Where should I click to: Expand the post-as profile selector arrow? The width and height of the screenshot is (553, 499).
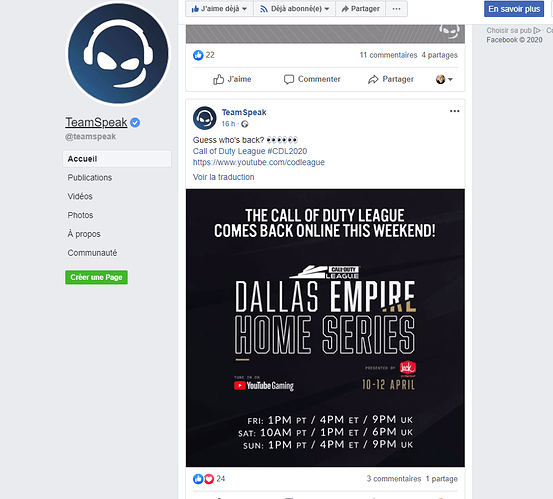click(444, 79)
